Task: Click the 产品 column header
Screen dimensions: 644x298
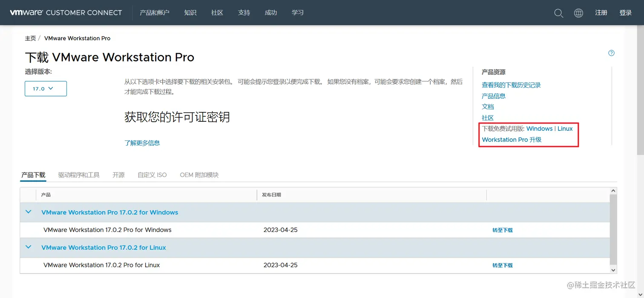Action: point(46,195)
